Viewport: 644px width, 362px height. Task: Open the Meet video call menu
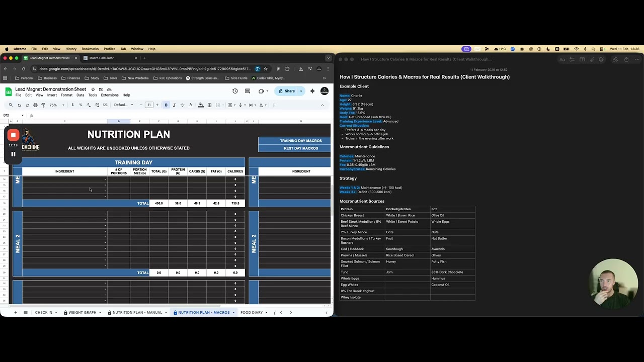tap(262, 91)
